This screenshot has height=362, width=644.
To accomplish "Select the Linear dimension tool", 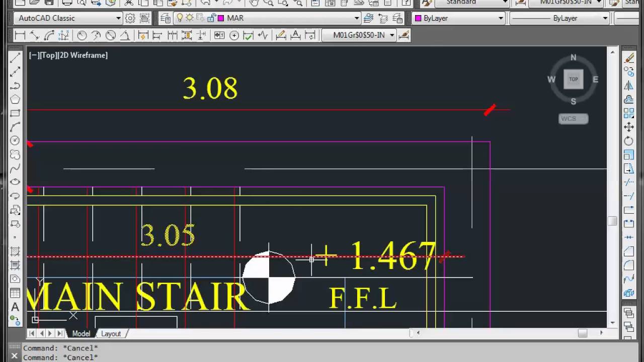I will point(20,35).
